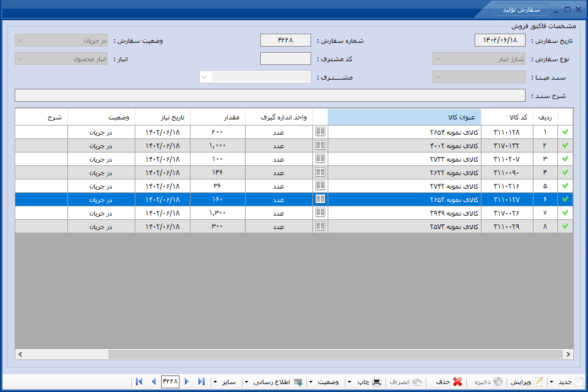This screenshot has height=392, width=588.
Task: Select cell کالای نمونه ۲۶۵۴
Action: (404, 132)
